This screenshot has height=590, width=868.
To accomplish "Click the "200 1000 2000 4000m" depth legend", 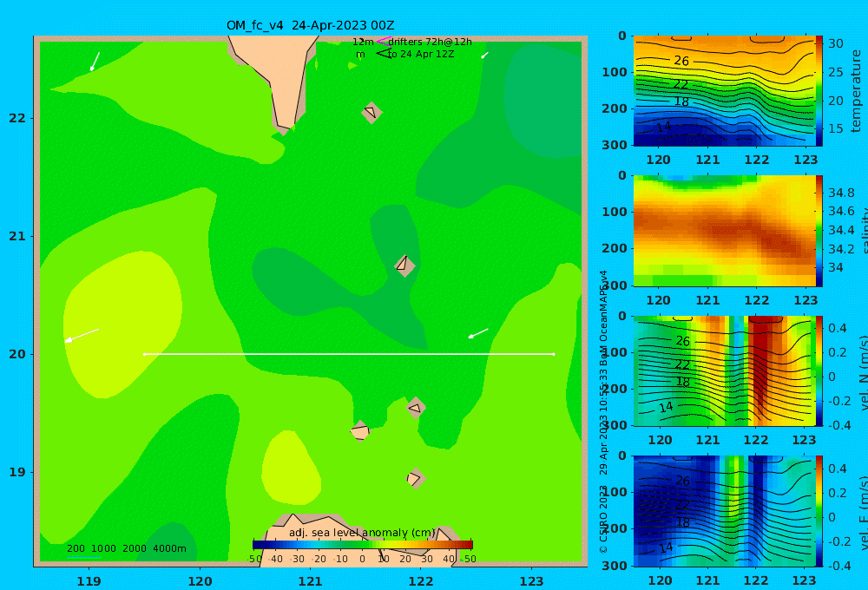I will coord(126,548).
